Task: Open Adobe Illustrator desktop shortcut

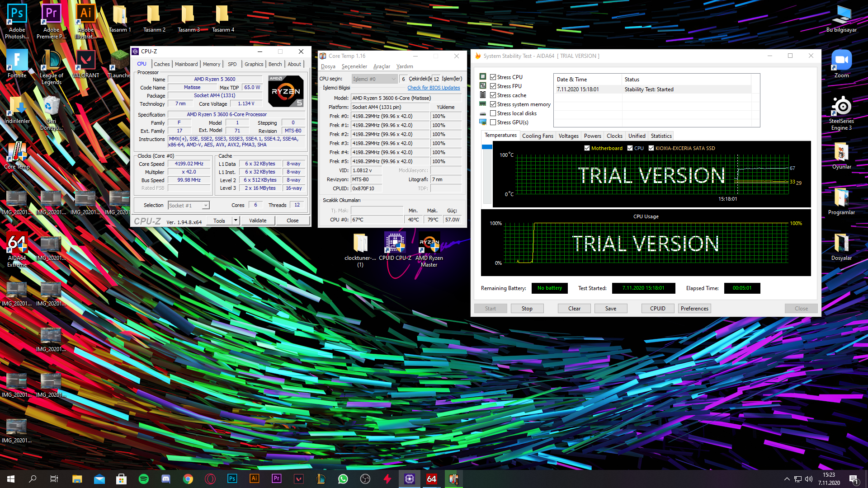Action: 85,21
